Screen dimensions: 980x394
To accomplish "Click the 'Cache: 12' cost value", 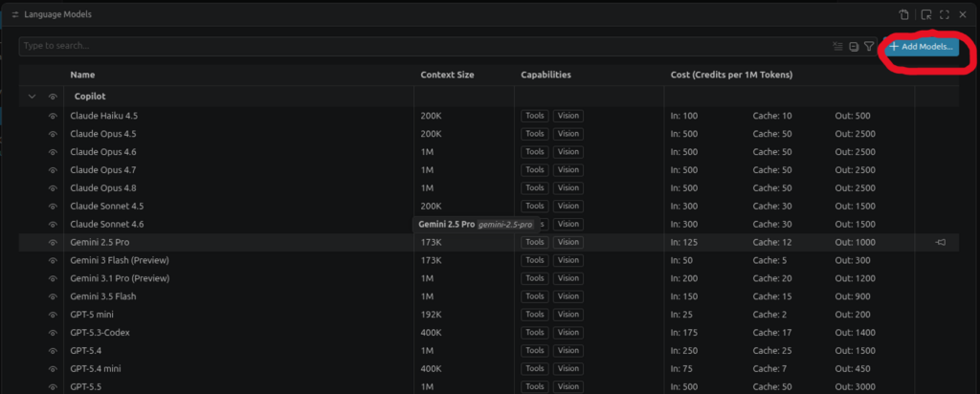I will pos(772,242).
